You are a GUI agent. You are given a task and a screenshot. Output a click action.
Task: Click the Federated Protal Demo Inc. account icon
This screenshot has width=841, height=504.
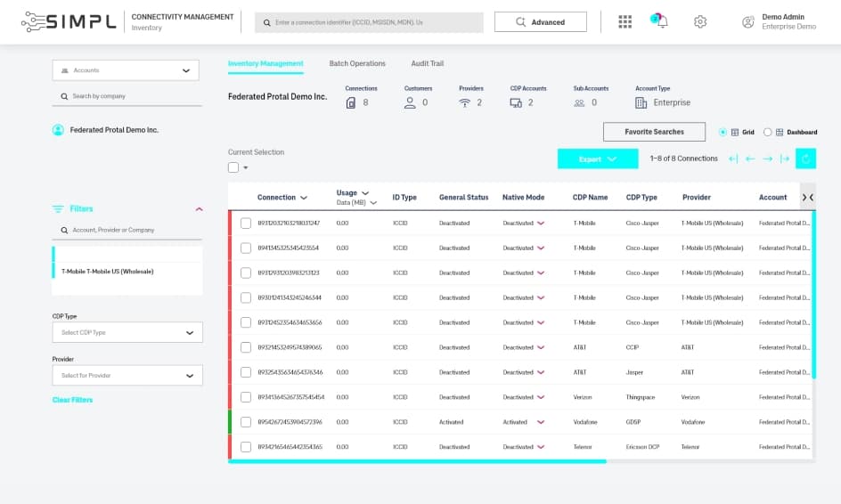(x=58, y=130)
